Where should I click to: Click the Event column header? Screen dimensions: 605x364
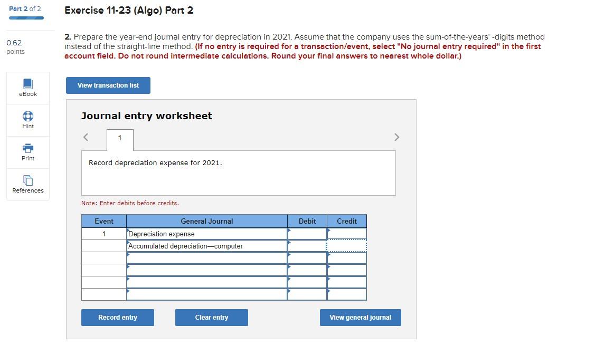[x=104, y=222]
